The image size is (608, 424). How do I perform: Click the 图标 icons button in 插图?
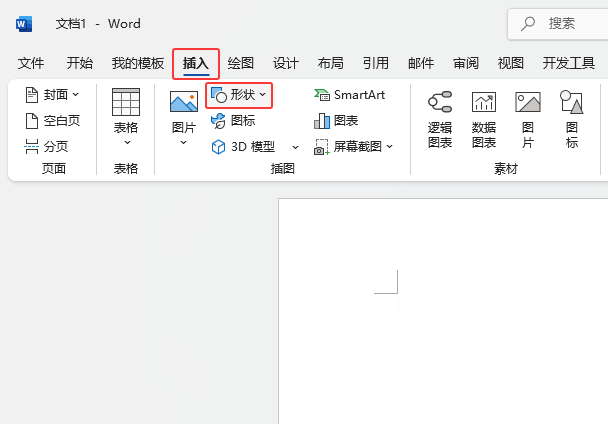(x=233, y=121)
